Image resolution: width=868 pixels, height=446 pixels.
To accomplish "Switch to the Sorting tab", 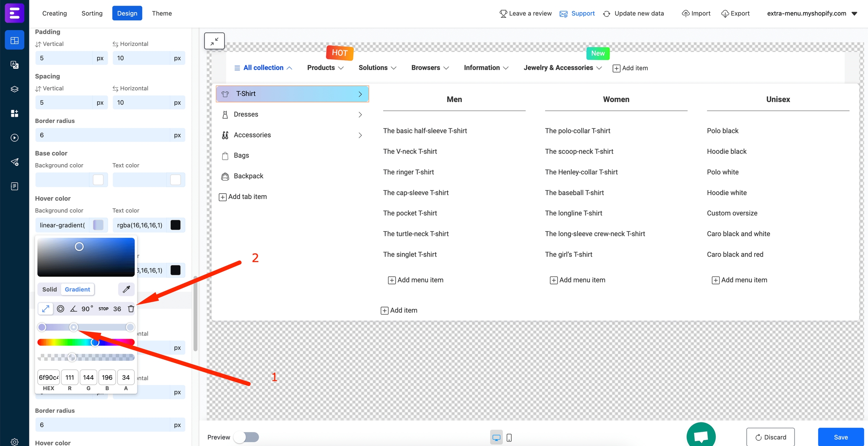I will [x=92, y=13].
